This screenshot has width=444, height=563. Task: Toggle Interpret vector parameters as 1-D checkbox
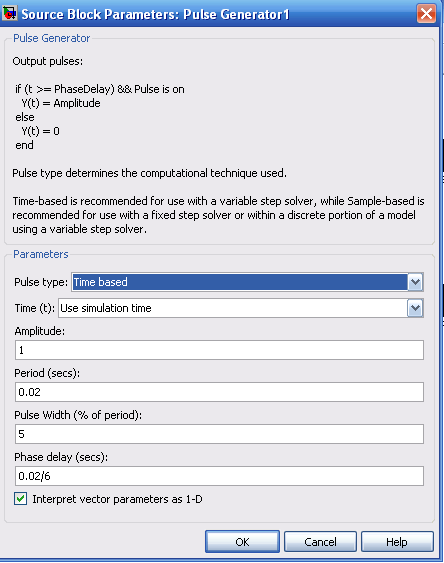(x=20, y=499)
